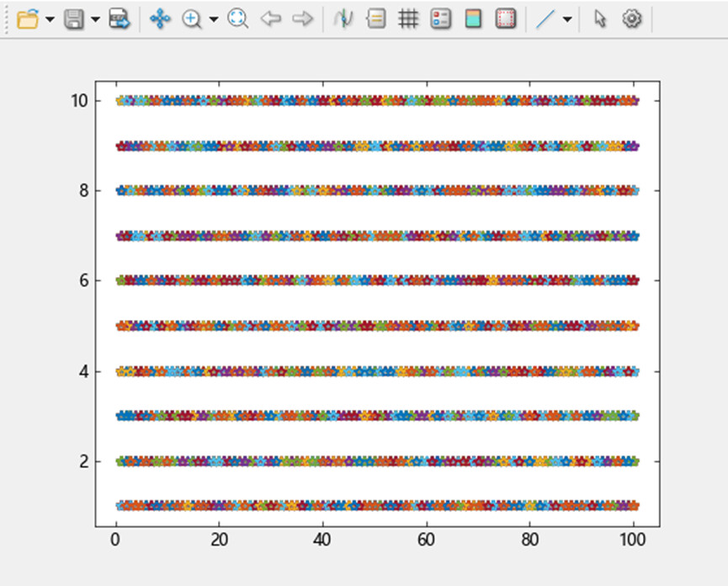The width and height of the screenshot is (728, 586).
Task: Click the Reset view icon
Action: 237,19
